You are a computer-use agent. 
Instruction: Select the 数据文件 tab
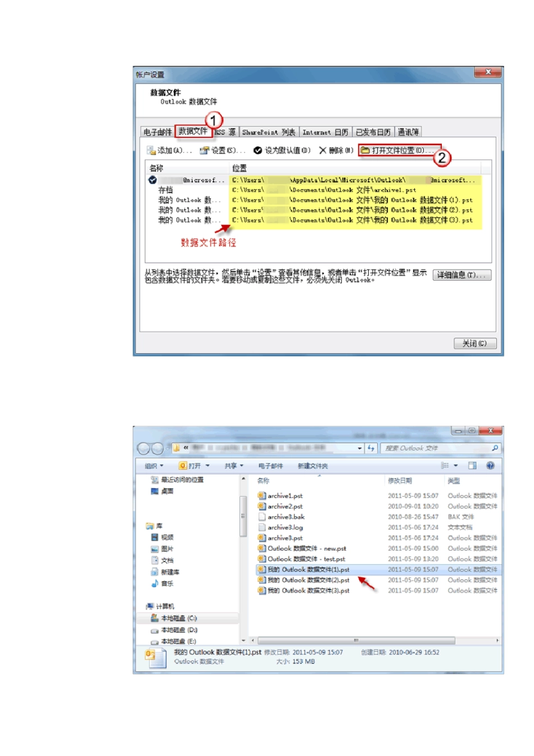pyautogui.click(x=193, y=132)
